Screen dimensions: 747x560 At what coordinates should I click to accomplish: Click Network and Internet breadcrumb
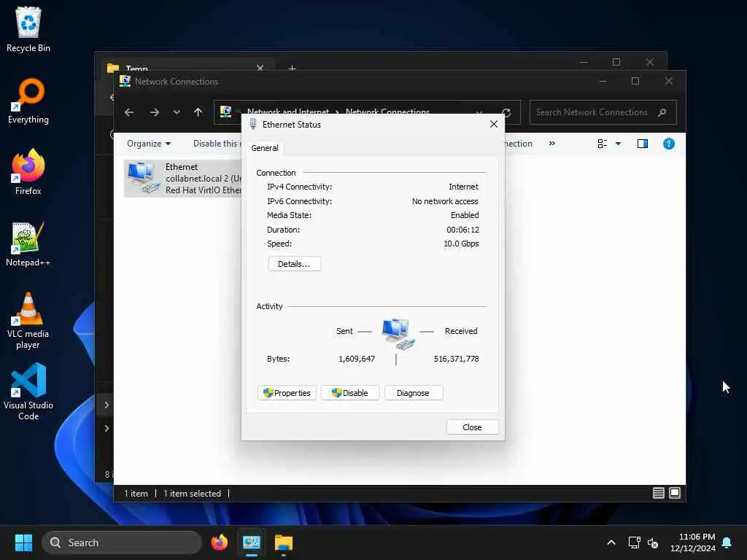coord(287,112)
